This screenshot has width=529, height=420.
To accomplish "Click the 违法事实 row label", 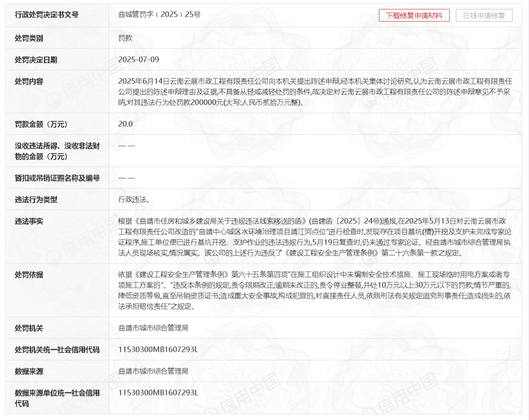I will click(x=29, y=221).
